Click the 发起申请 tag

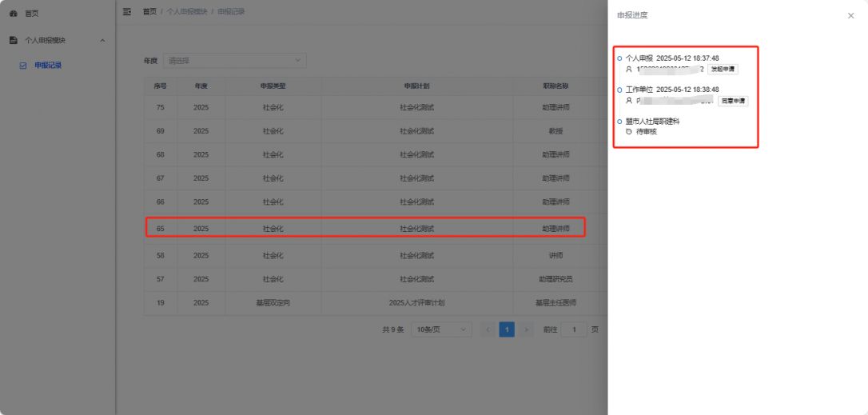pyautogui.click(x=723, y=70)
